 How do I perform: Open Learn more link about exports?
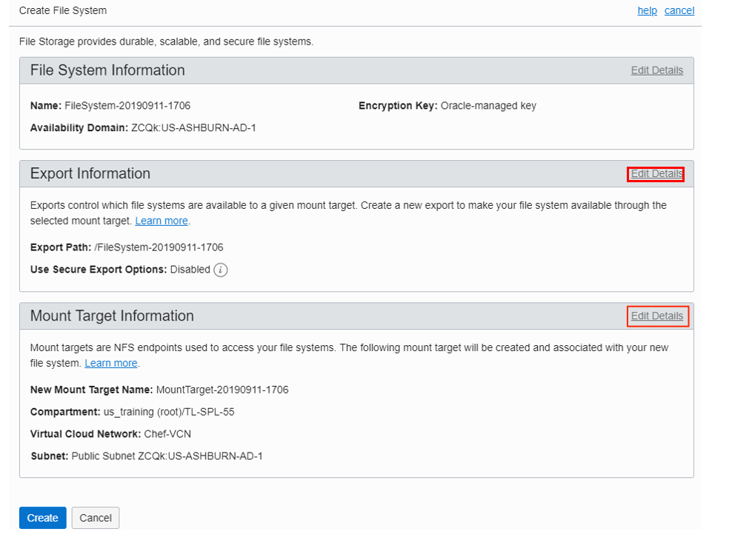162,221
